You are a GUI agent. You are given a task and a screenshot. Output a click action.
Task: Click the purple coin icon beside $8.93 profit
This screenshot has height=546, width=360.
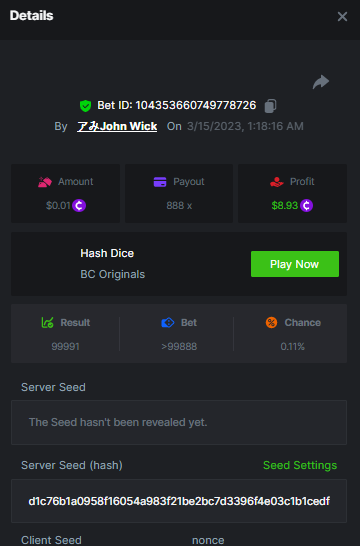(306, 205)
